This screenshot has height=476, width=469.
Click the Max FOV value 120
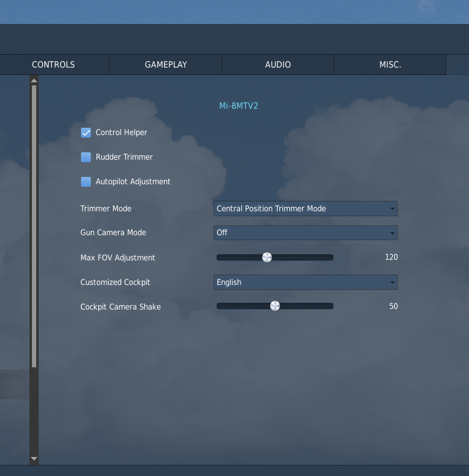pos(391,257)
